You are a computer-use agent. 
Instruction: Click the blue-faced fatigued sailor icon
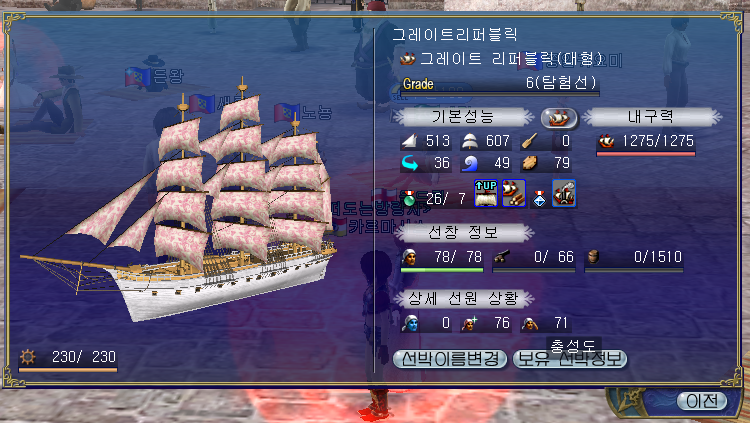point(410,323)
